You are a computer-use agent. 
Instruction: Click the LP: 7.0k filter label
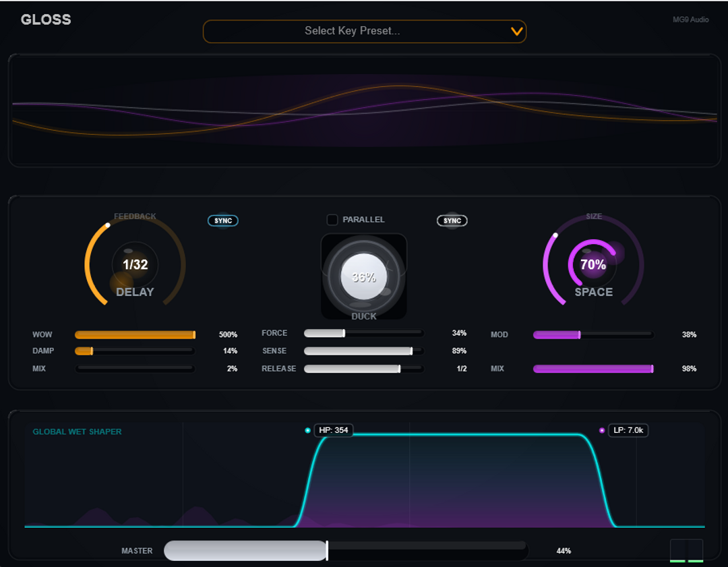click(628, 430)
